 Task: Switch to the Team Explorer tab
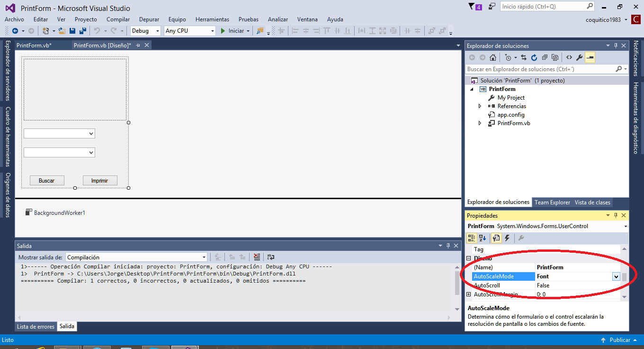click(552, 202)
